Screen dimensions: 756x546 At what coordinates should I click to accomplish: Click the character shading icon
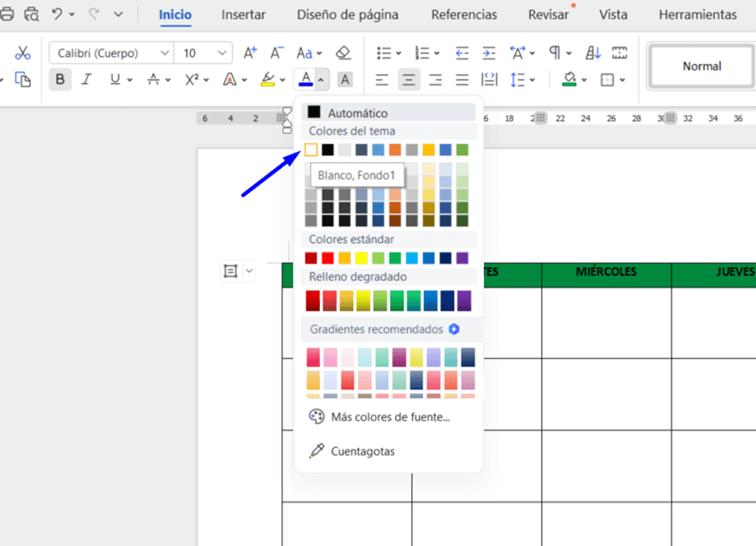(345, 79)
